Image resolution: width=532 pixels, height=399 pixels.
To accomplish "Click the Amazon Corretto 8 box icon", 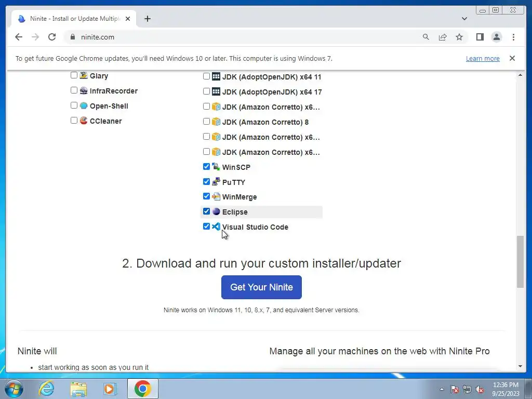I will pos(216,122).
